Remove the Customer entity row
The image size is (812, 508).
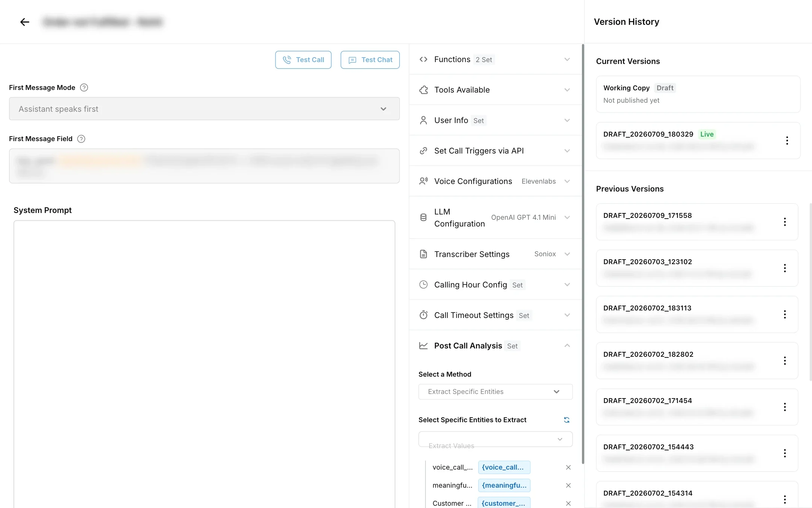click(x=568, y=503)
